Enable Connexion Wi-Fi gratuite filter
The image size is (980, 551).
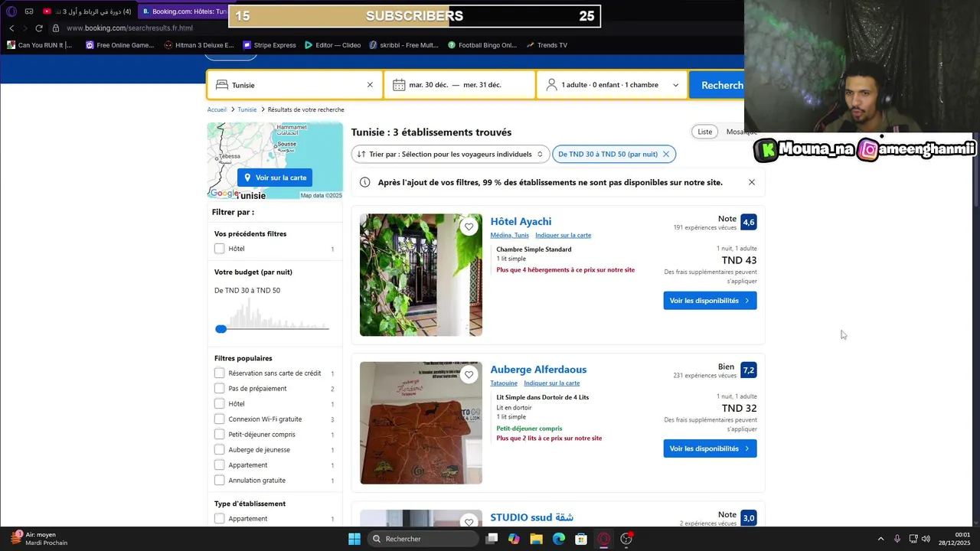pyautogui.click(x=220, y=419)
